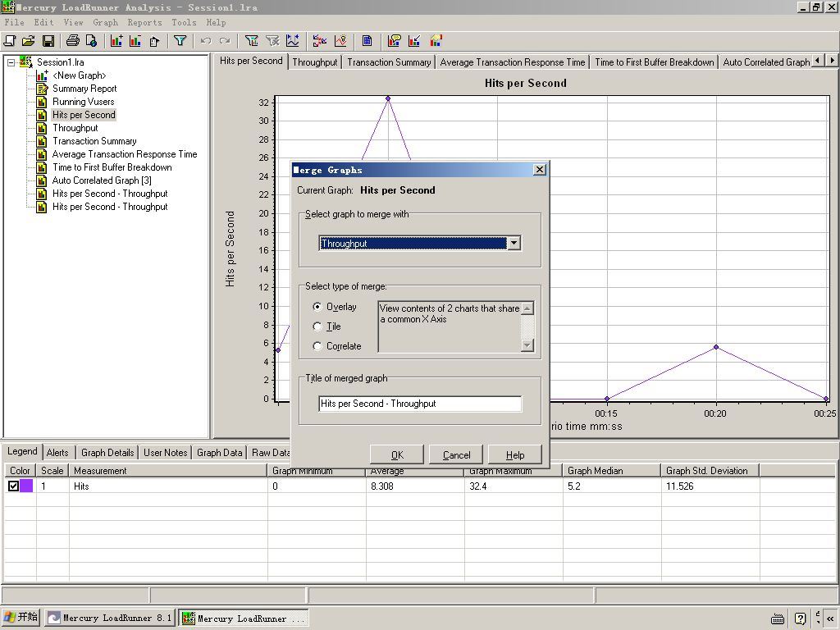Switch to the Average Transaction Response Time tab
The image size is (840, 630).
click(512, 62)
